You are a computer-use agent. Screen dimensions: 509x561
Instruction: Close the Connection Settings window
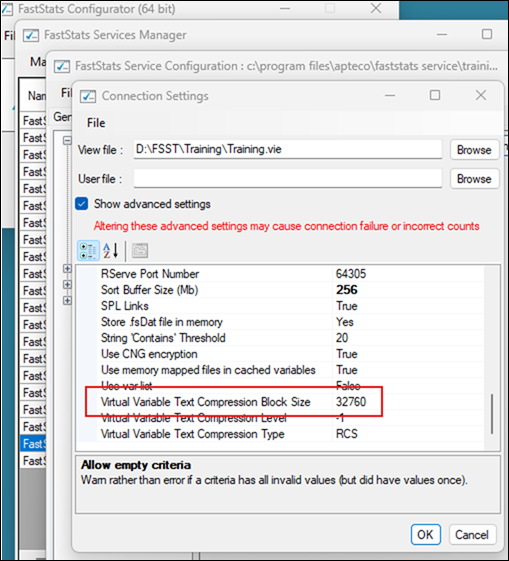481,95
